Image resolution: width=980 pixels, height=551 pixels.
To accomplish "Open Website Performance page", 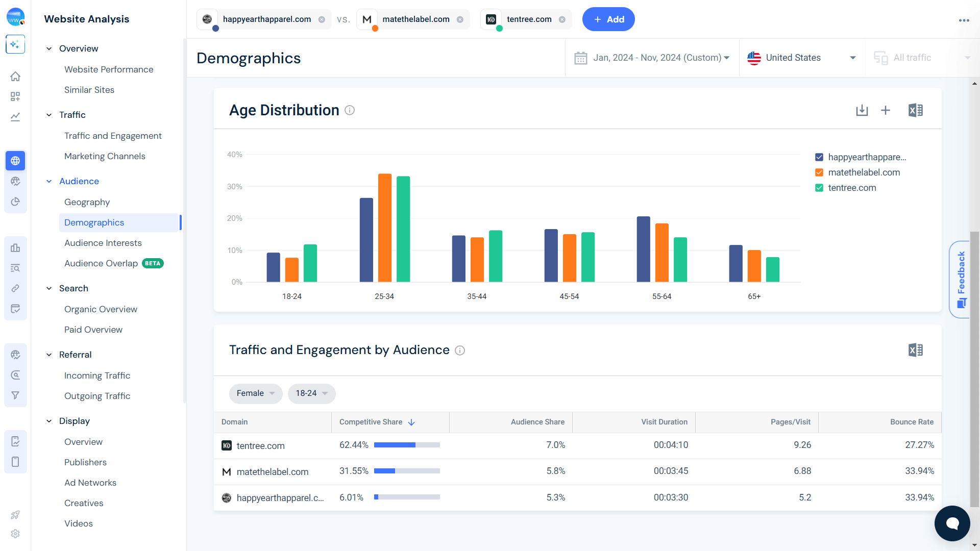I will click(x=109, y=69).
